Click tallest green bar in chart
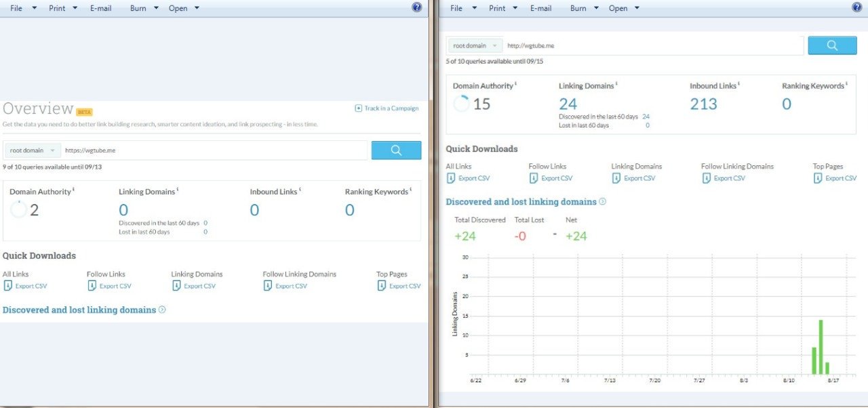 [x=821, y=346]
